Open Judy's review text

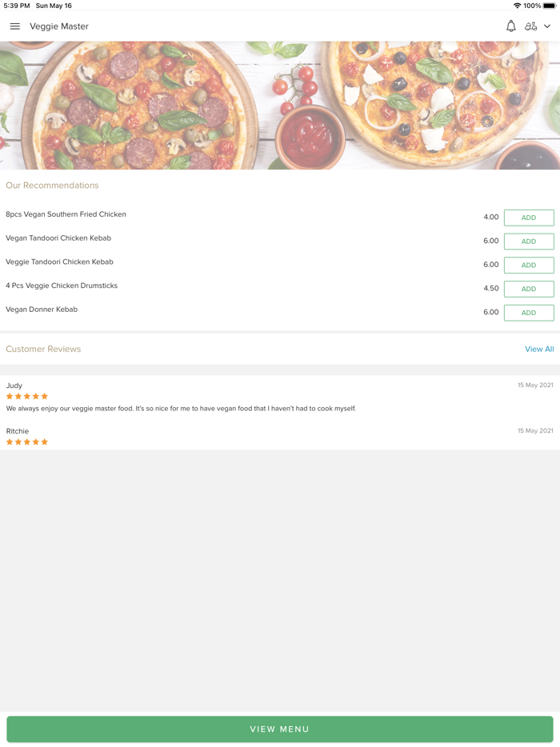(181, 409)
